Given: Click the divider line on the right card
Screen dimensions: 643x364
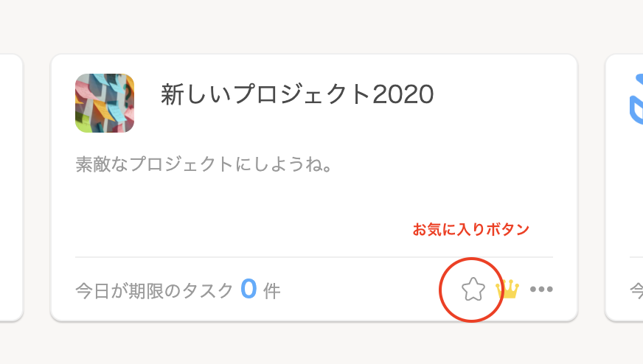Looking at the screenshot, I should (636, 257).
